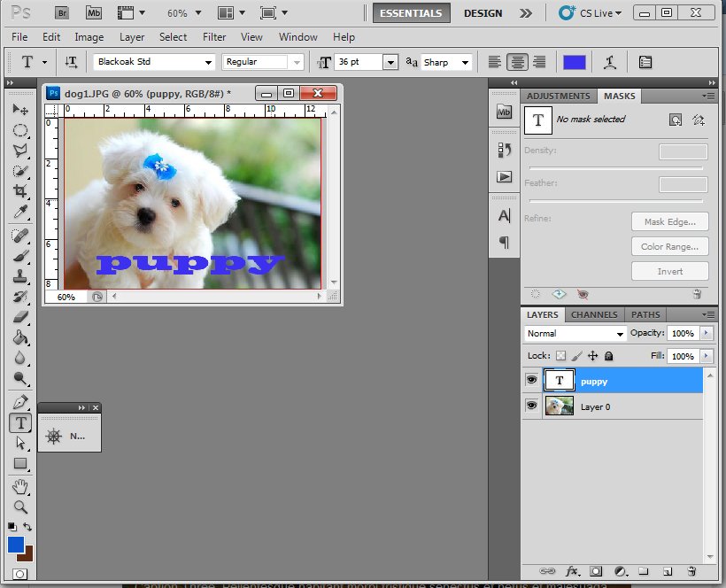Right align the text
The image size is (726, 588).
539,62
